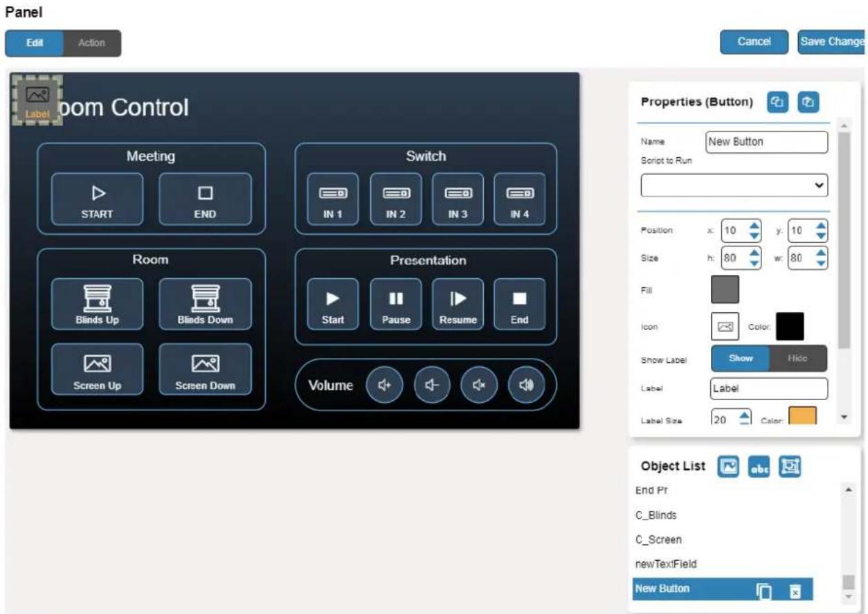Select the Meeting START button on the panel
Image resolution: width=868 pixels, height=614 pixels.
(x=98, y=199)
